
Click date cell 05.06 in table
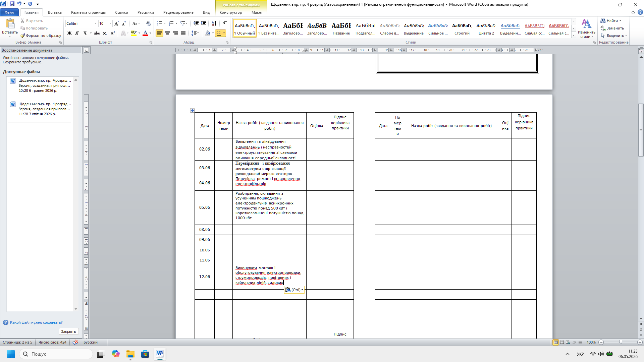205,207
